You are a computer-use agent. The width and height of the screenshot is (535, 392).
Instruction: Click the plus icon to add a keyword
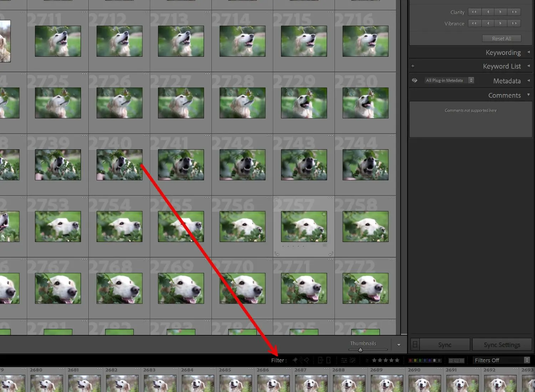click(413, 66)
